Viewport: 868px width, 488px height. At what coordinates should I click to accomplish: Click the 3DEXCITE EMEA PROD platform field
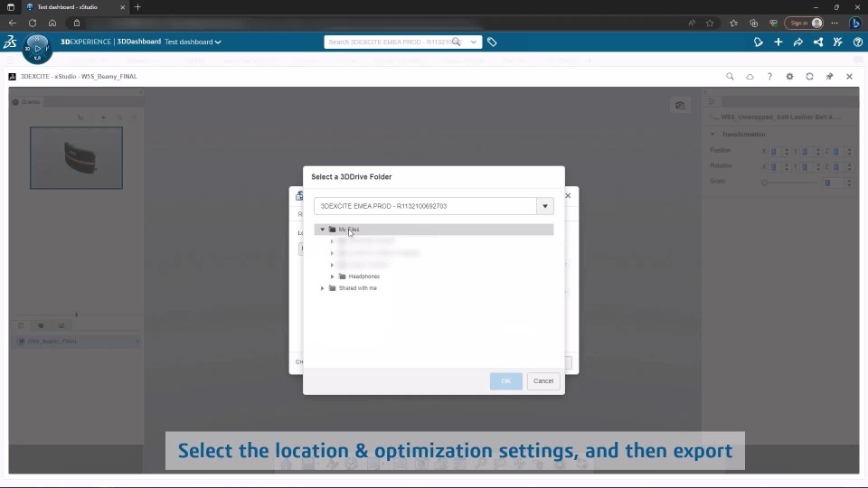point(425,206)
